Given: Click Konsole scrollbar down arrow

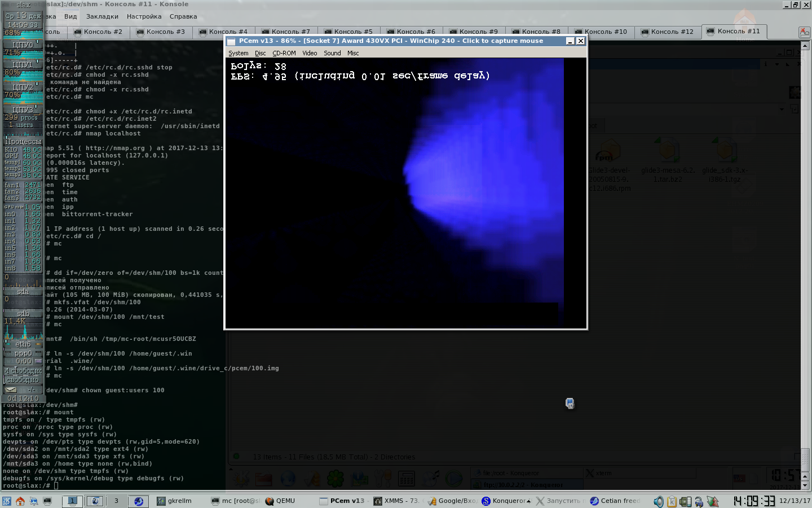Looking at the screenshot, I should pyautogui.click(x=805, y=486).
